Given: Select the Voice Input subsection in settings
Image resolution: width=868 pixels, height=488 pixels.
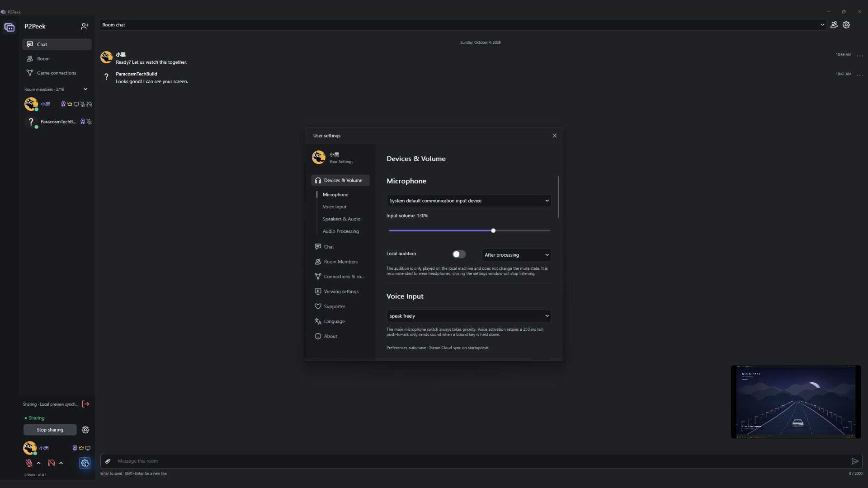Looking at the screenshot, I should (x=335, y=207).
